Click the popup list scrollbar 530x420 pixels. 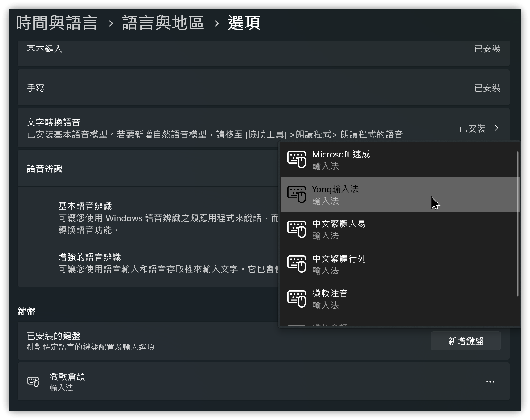point(518,224)
